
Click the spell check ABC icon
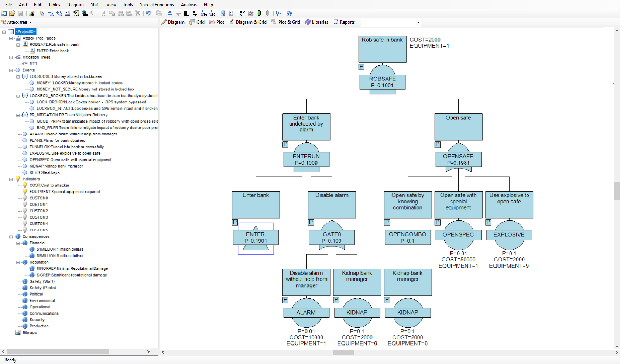(x=242, y=13)
